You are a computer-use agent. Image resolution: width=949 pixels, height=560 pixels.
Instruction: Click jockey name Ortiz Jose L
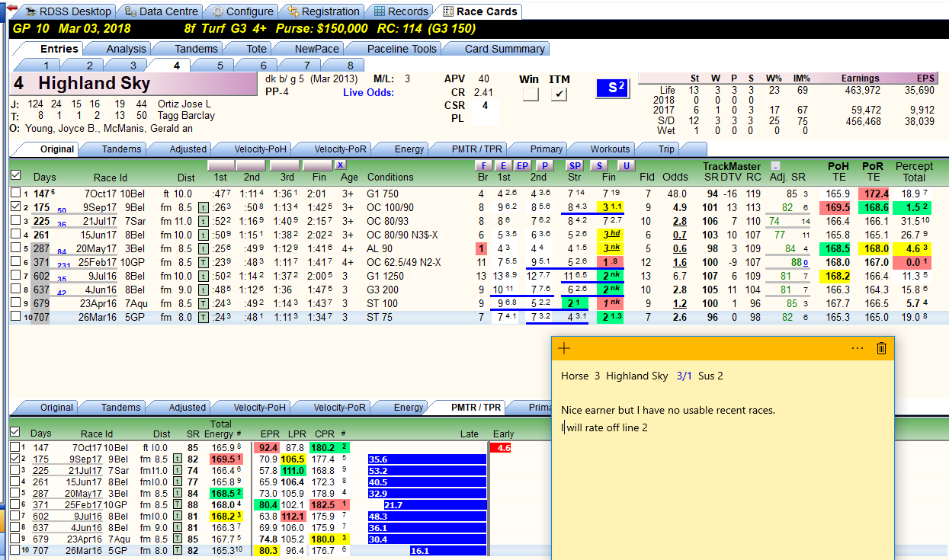[184, 104]
